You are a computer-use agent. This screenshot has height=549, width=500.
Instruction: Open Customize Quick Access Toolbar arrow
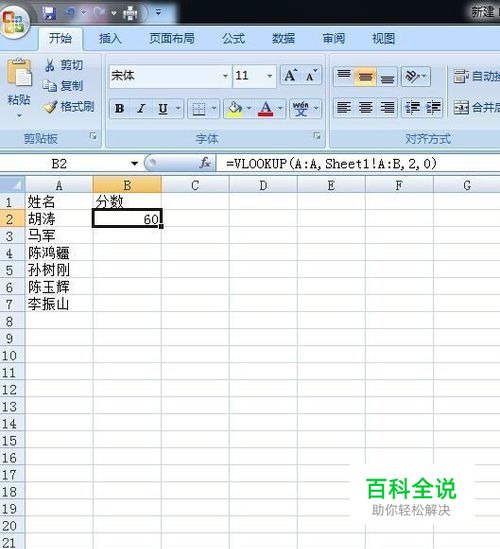coord(158,13)
